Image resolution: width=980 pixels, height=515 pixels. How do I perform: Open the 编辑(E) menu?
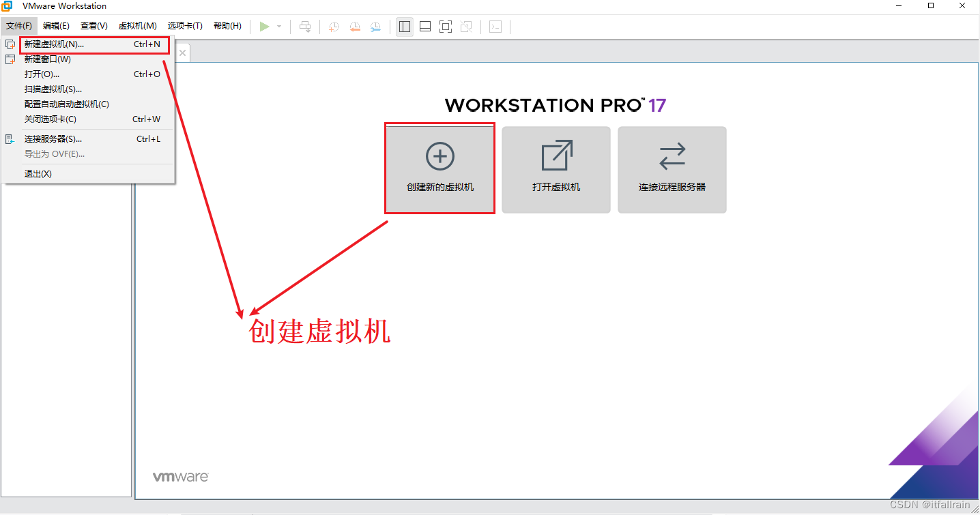(56, 26)
